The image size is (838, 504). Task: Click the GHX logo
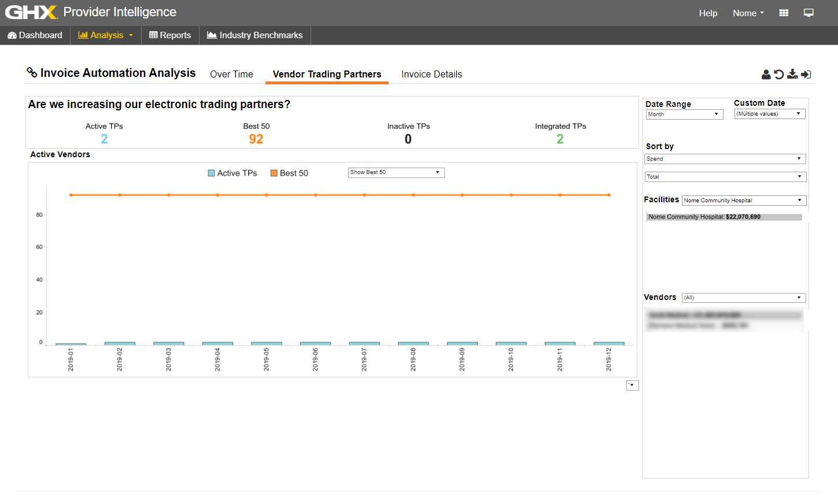click(x=31, y=12)
